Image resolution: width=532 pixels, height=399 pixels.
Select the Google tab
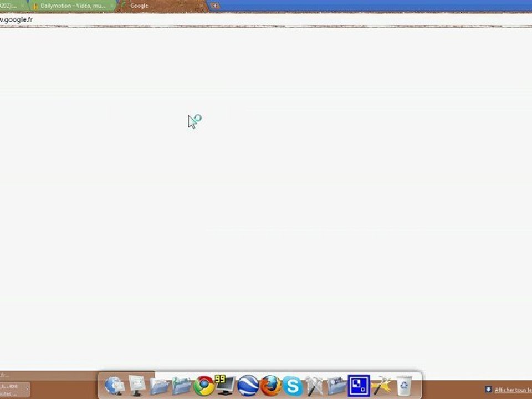pyautogui.click(x=161, y=6)
